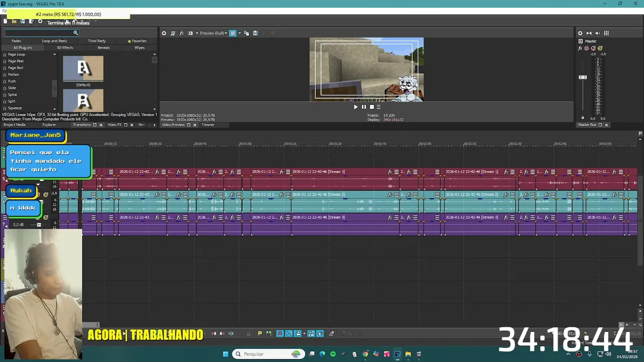The height and width of the screenshot is (362, 644).
Task: Toggle the preview overlays grid button
Action: pos(232,33)
